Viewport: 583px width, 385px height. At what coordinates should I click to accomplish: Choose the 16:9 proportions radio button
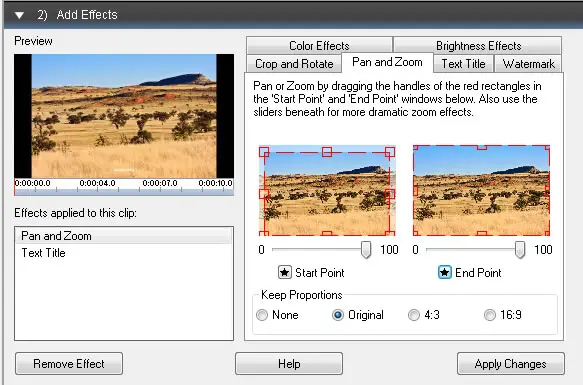click(x=490, y=315)
